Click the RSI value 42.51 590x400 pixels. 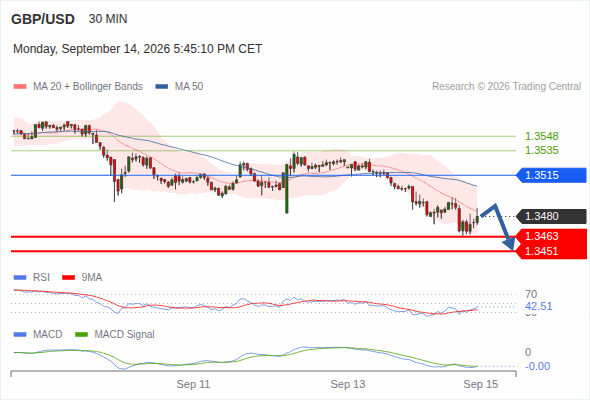[539, 306]
